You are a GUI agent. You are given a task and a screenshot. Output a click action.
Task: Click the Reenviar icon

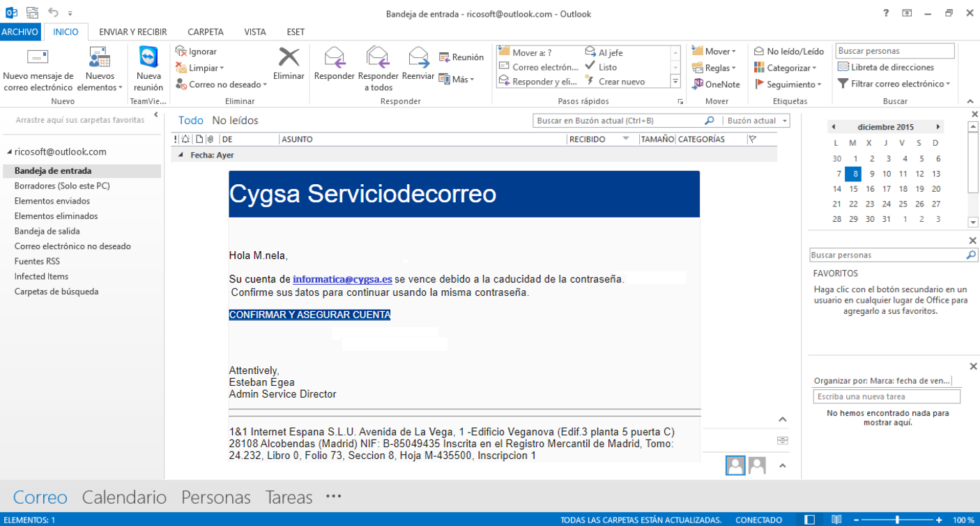[418, 58]
